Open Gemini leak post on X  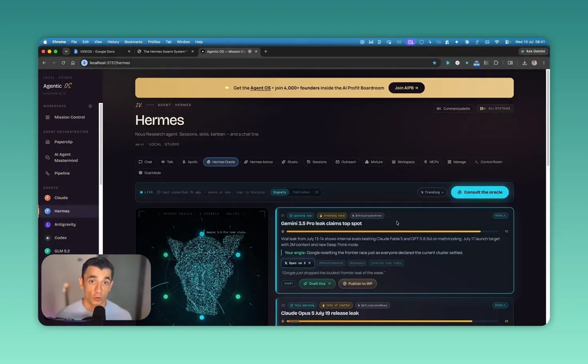[298, 263]
